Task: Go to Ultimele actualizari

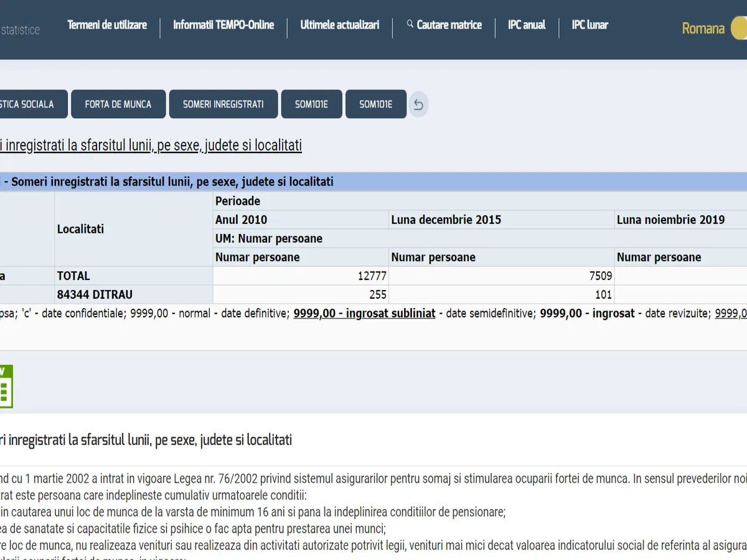Action: (340, 25)
